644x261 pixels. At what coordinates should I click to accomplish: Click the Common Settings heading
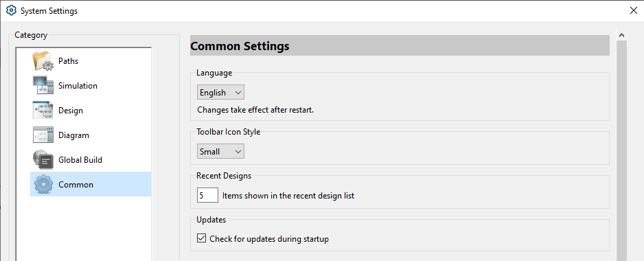tap(240, 45)
